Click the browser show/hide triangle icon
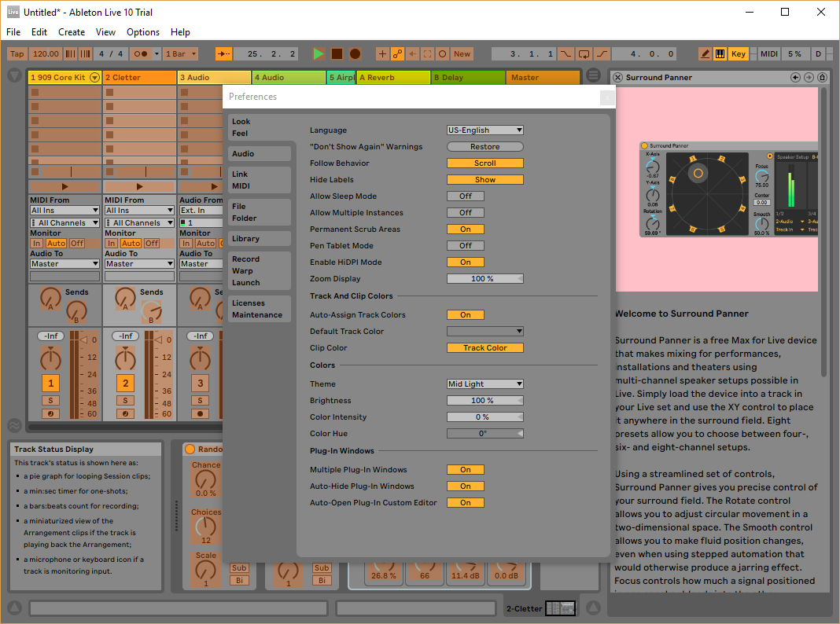Image resolution: width=840 pixels, height=624 pixels. pos(14,75)
